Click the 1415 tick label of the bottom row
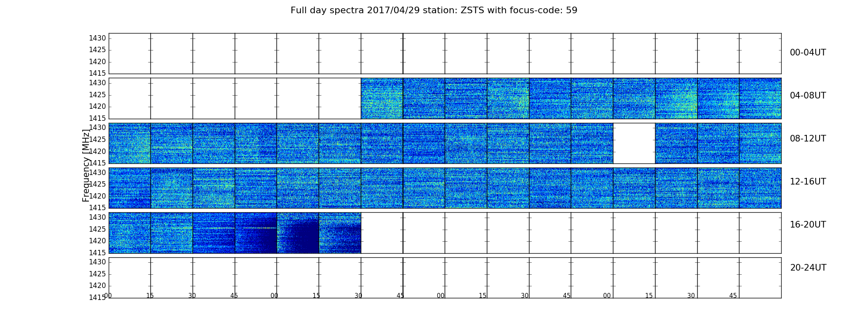868x331 pixels. (x=98, y=297)
